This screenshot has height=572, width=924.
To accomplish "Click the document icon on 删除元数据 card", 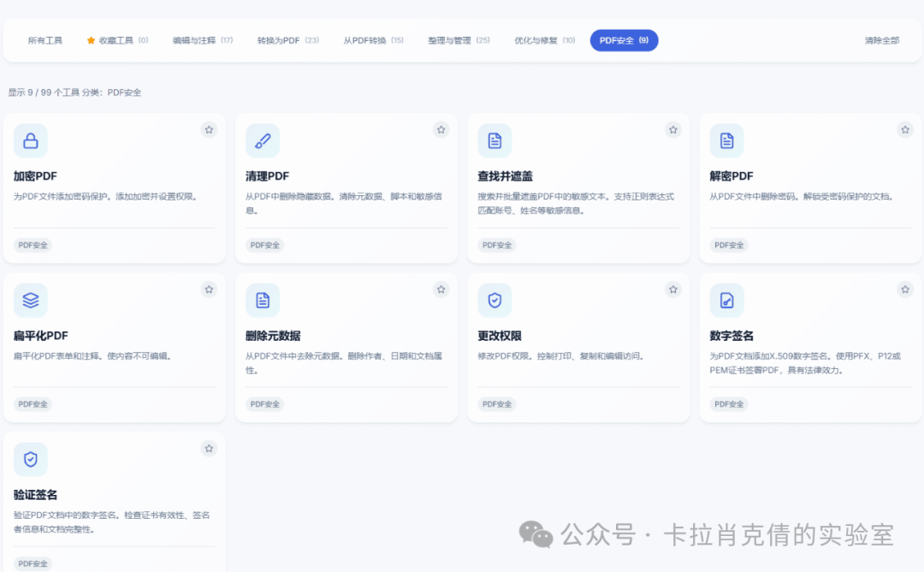I will 263,301.
